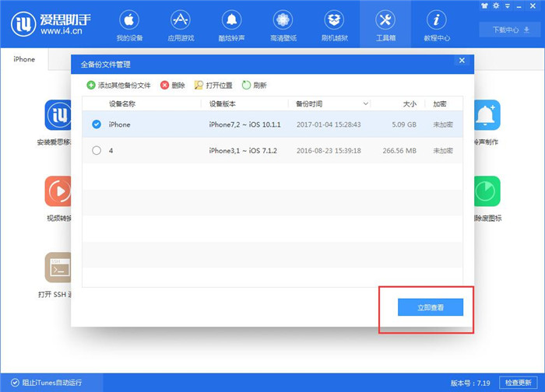
Task: Open 刷机越狱 flash and jailbreak section
Action: click(x=334, y=26)
